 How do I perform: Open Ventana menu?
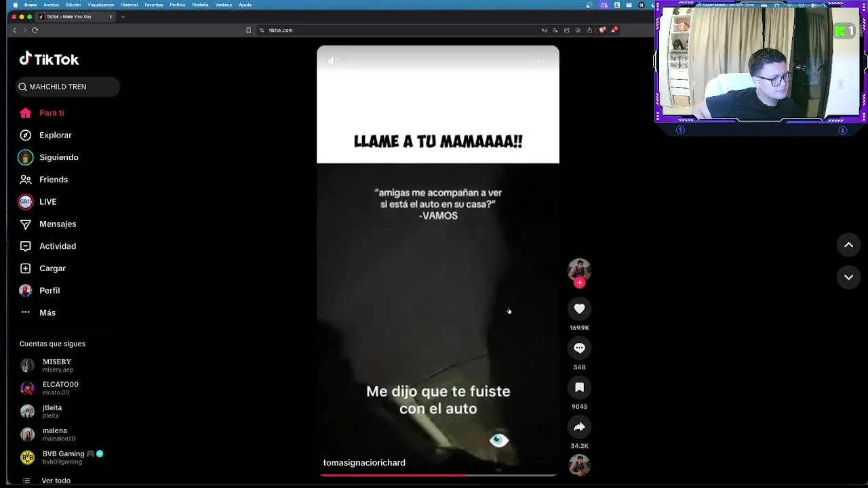[x=224, y=5]
